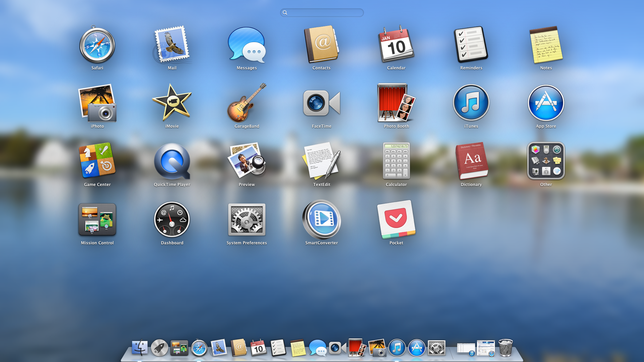Open iPhoto from the Dock
The image size is (644, 362).
click(x=377, y=348)
